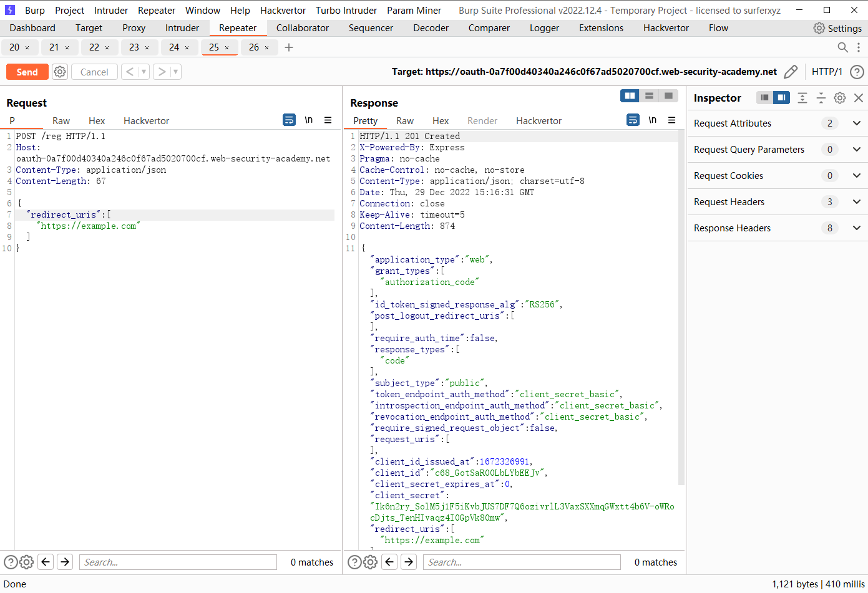Open Repeater settings via gear icon beside Send
The image size is (868, 593).
60,71
